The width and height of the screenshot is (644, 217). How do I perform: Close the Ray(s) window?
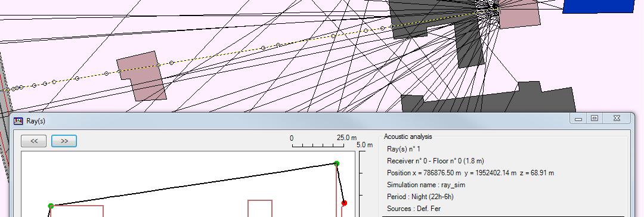(617, 119)
